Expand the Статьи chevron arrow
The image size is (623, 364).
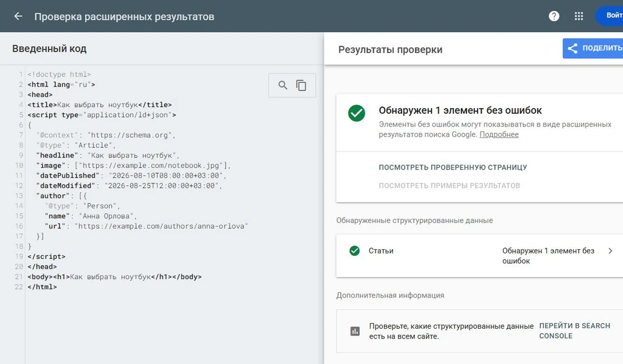(610, 251)
